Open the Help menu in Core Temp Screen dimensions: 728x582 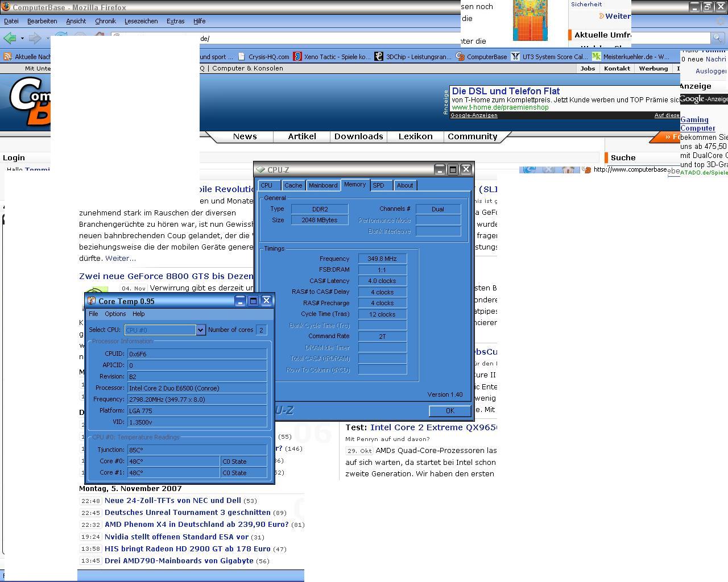(138, 314)
